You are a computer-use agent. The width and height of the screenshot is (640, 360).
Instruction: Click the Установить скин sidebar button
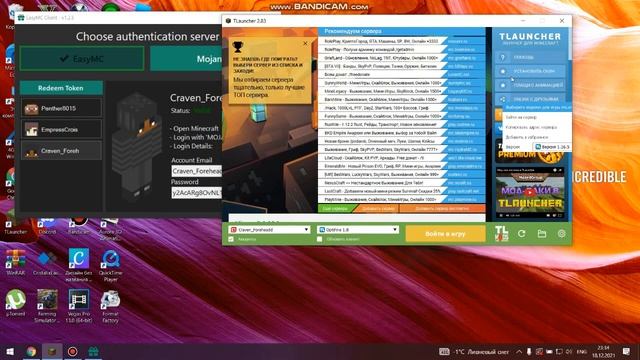(x=530, y=71)
